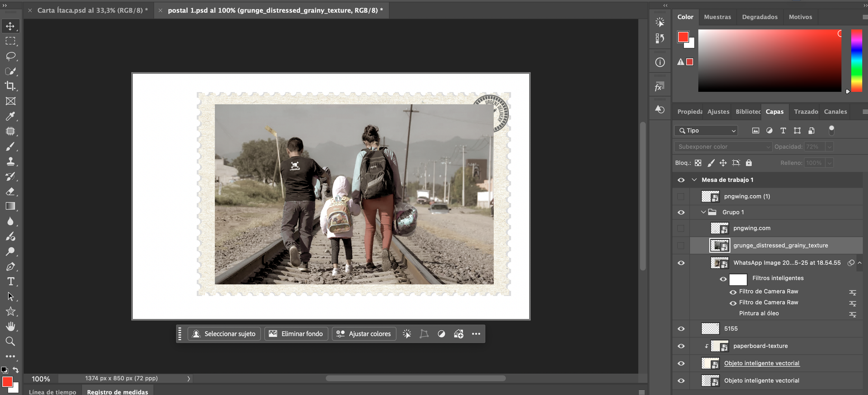The height and width of the screenshot is (395, 868).
Task: Open more options in contextual task bar
Action: 476,334
